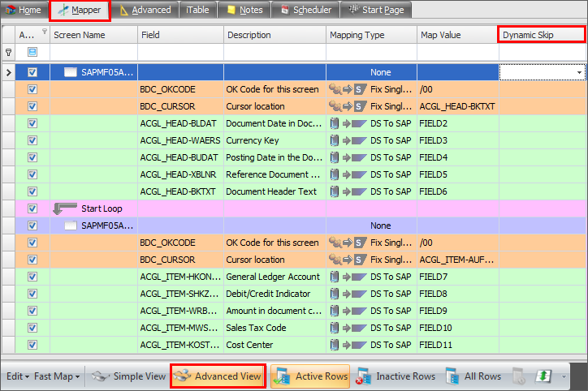Show Inactive Rows
The image size is (588, 391).
coord(396,376)
